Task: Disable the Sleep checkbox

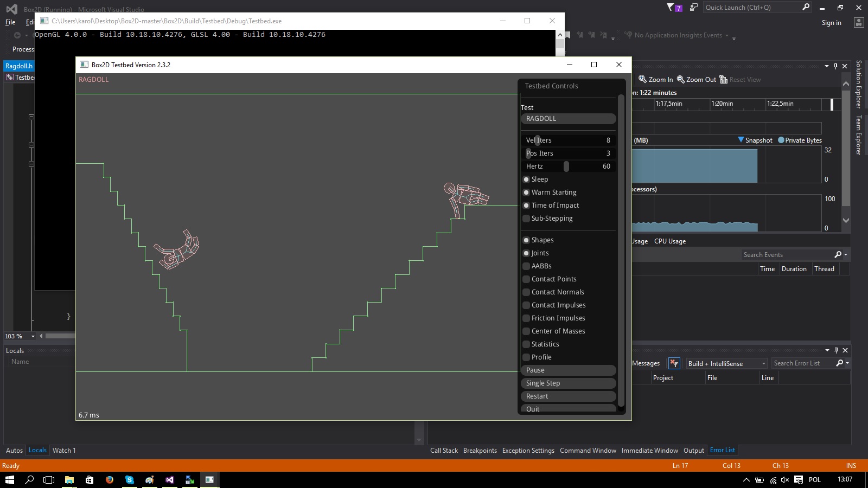Action: coord(526,179)
